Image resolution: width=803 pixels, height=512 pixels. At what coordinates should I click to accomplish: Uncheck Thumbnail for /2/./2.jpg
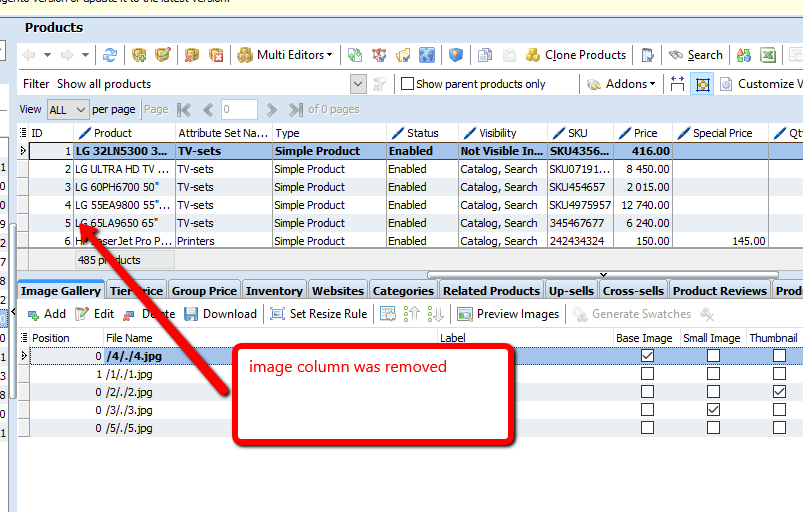coord(779,392)
